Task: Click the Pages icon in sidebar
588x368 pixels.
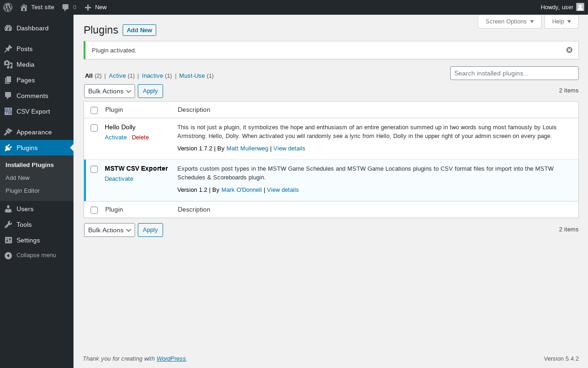Action: [8, 80]
